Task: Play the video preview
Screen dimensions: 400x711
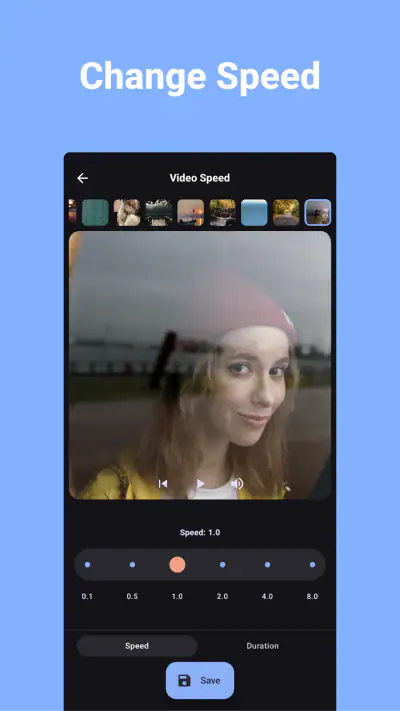Action: pyautogui.click(x=200, y=484)
